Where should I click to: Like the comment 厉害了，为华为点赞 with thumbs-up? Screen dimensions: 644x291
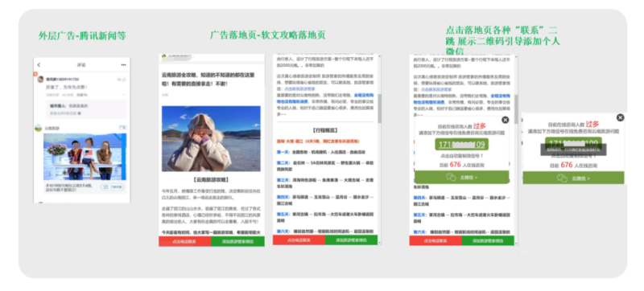point(124,79)
